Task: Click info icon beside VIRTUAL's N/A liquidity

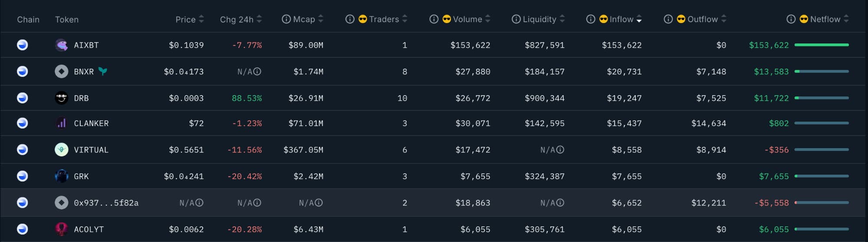Action: tap(560, 150)
